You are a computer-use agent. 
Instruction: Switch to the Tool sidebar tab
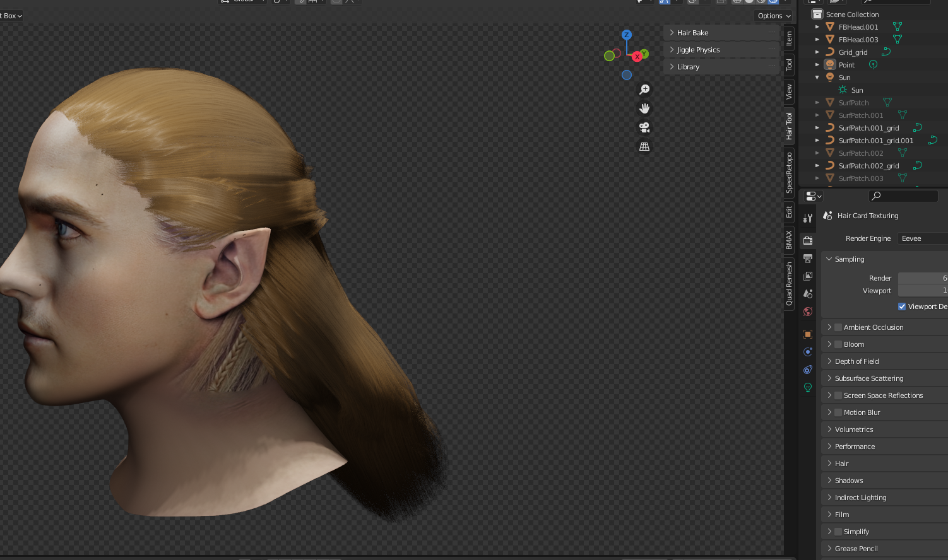click(789, 64)
